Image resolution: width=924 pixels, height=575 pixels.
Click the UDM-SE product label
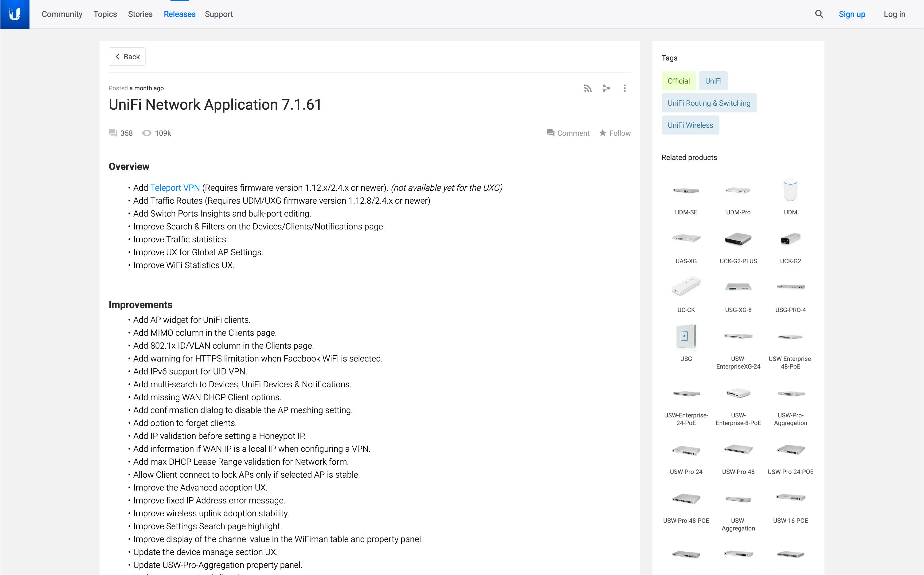[686, 212]
